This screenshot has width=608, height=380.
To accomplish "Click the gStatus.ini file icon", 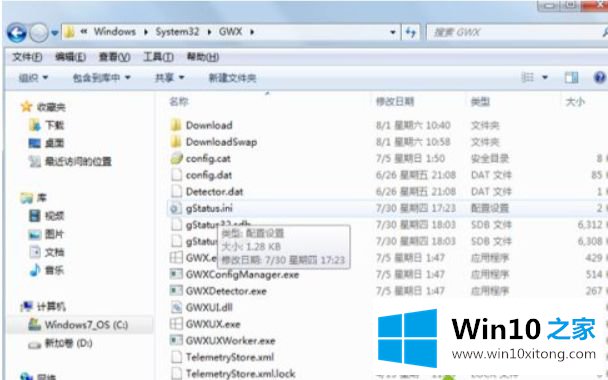I will 175,209.
